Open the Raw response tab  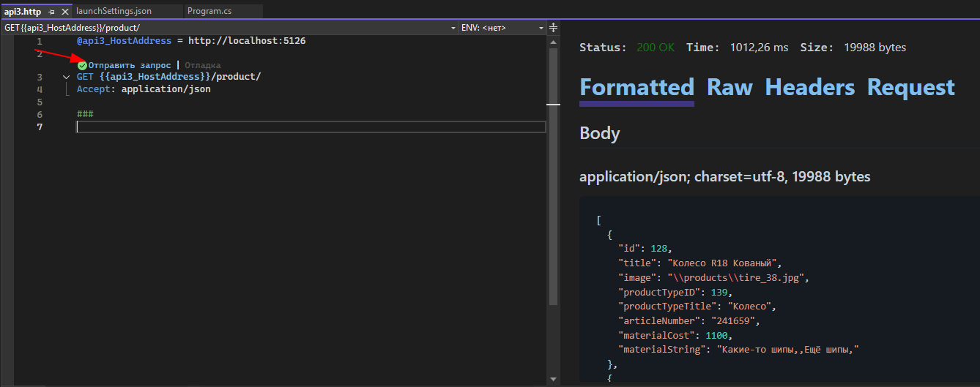point(730,88)
